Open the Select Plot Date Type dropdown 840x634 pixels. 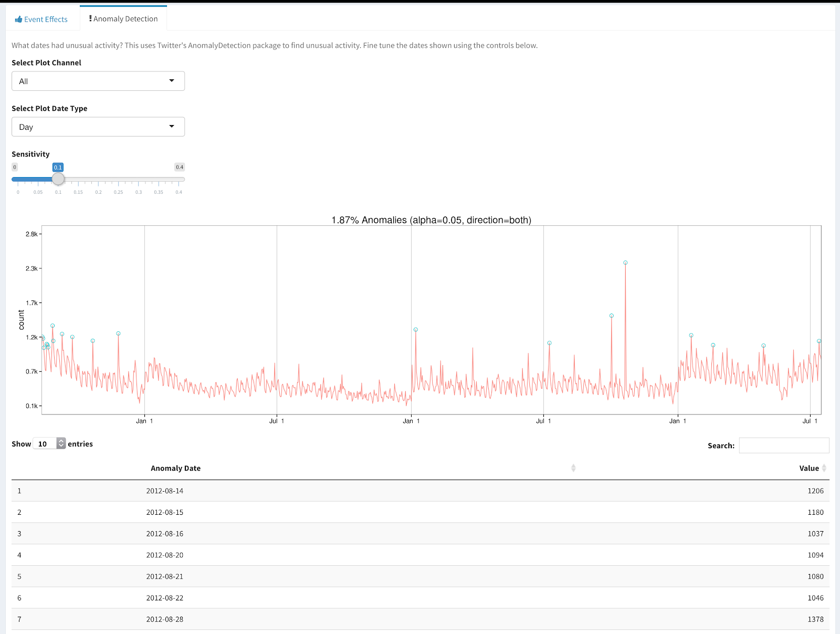click(x=98, y=127)
